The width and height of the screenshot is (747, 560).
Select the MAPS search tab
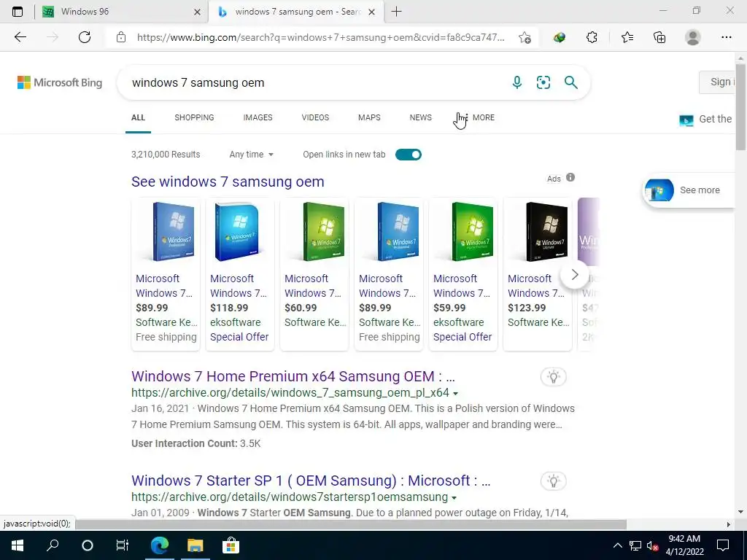(x=369, y=117)
